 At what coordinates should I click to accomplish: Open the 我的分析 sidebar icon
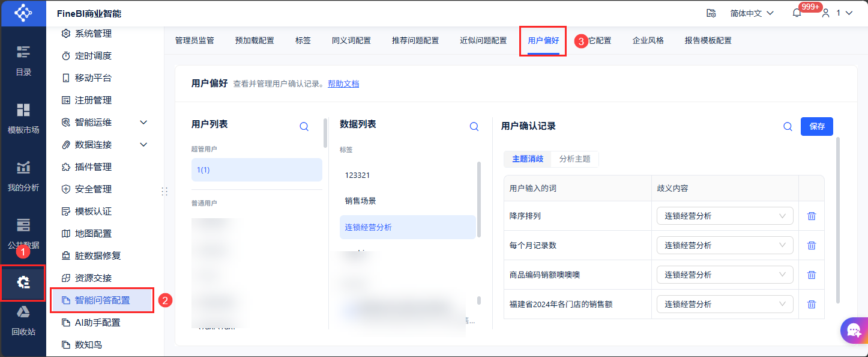pyautogui.click(x=23, y=174)
